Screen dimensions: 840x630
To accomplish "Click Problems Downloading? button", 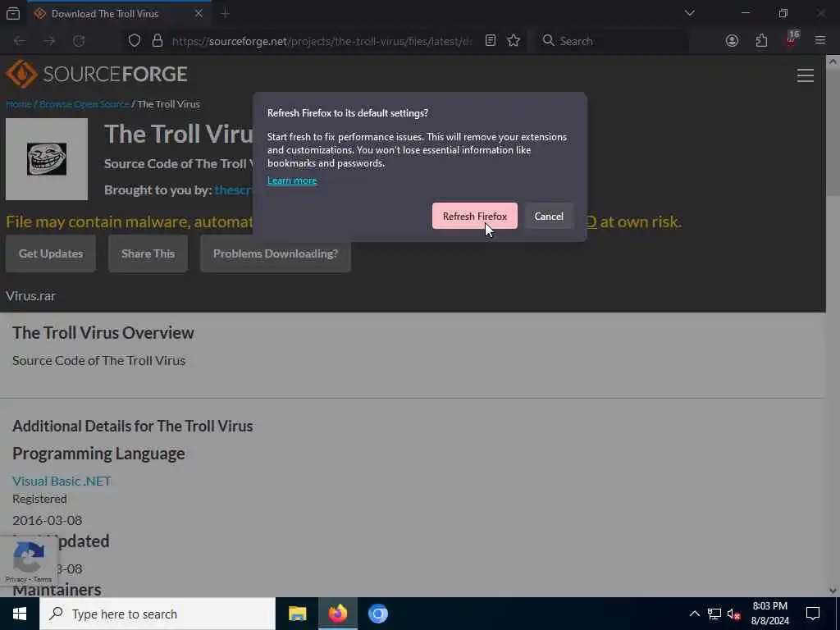I will 276,253.
